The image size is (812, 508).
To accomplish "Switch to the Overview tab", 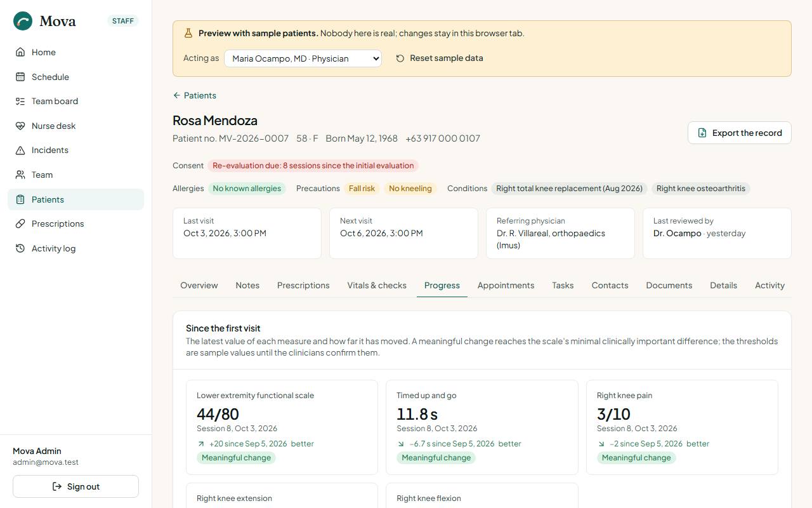I will [x=199, y=285].
